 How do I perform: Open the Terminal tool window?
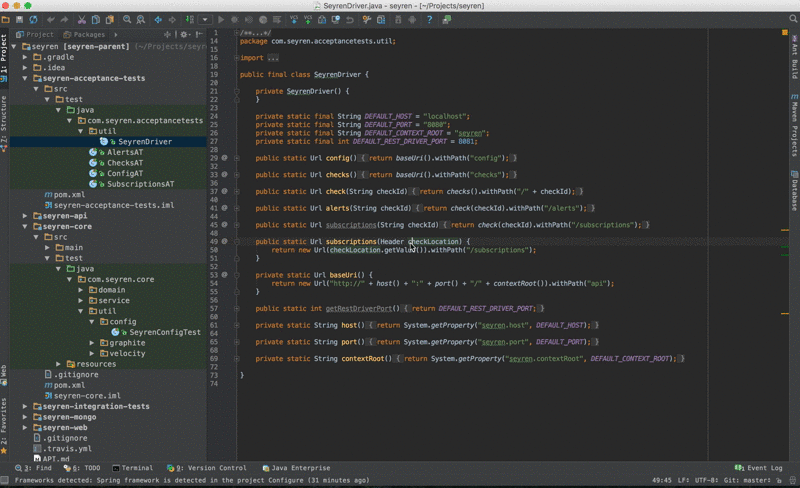[133, 468]
